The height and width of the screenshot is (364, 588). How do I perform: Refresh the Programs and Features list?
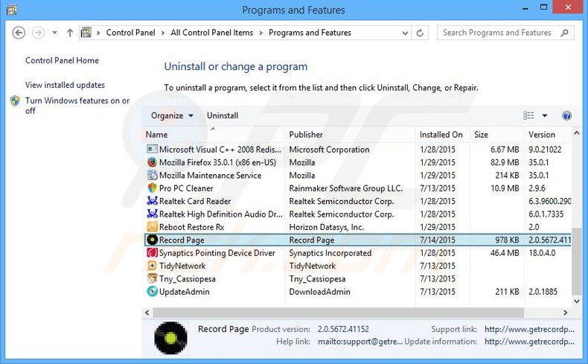tap(420, 33)
